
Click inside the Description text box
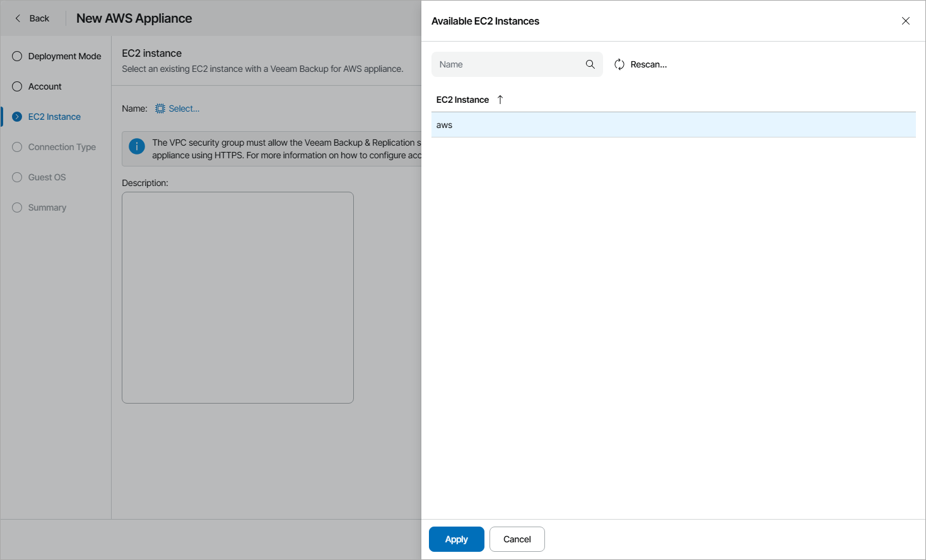[238, 298]
